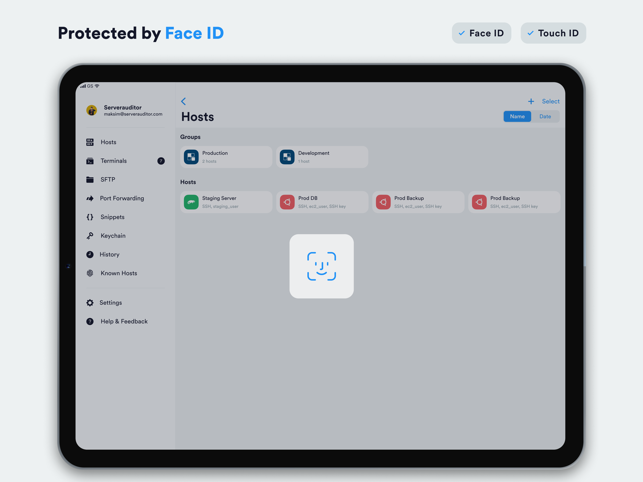Click the Development group icon
643x482 pixels.
tap(287, 157)
